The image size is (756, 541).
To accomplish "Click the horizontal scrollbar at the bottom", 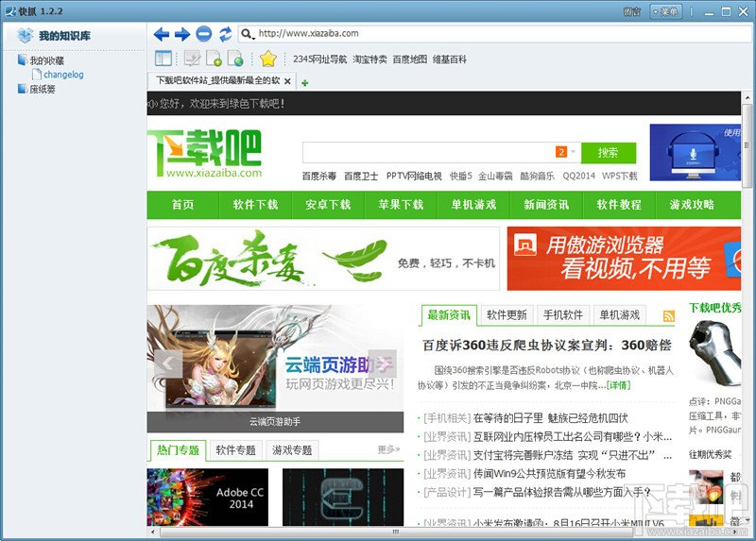I will [x=396, y=532].
